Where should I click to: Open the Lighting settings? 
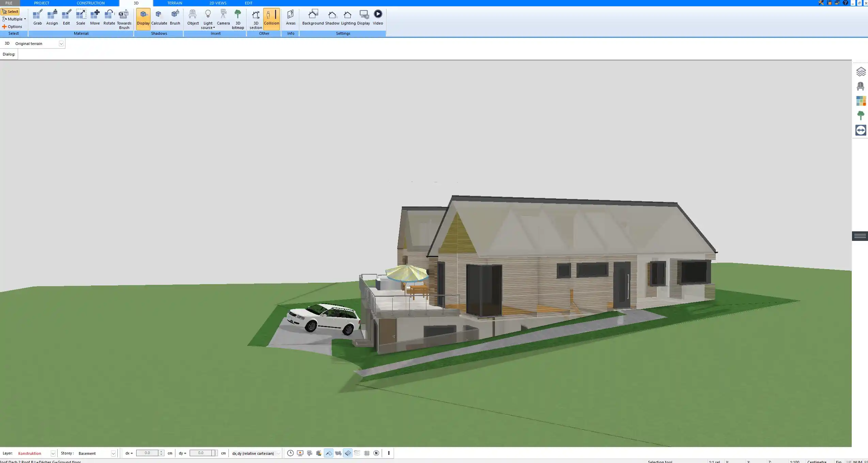348,17
